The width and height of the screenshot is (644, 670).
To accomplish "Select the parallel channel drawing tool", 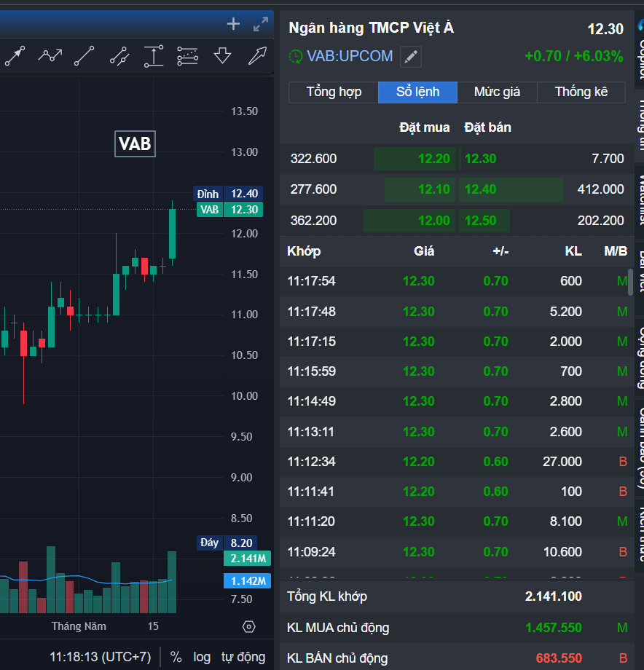I will coord(119,55).
